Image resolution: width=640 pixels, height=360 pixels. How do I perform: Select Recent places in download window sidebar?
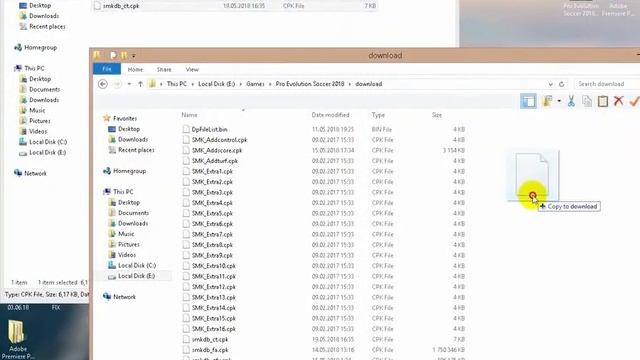136,150
